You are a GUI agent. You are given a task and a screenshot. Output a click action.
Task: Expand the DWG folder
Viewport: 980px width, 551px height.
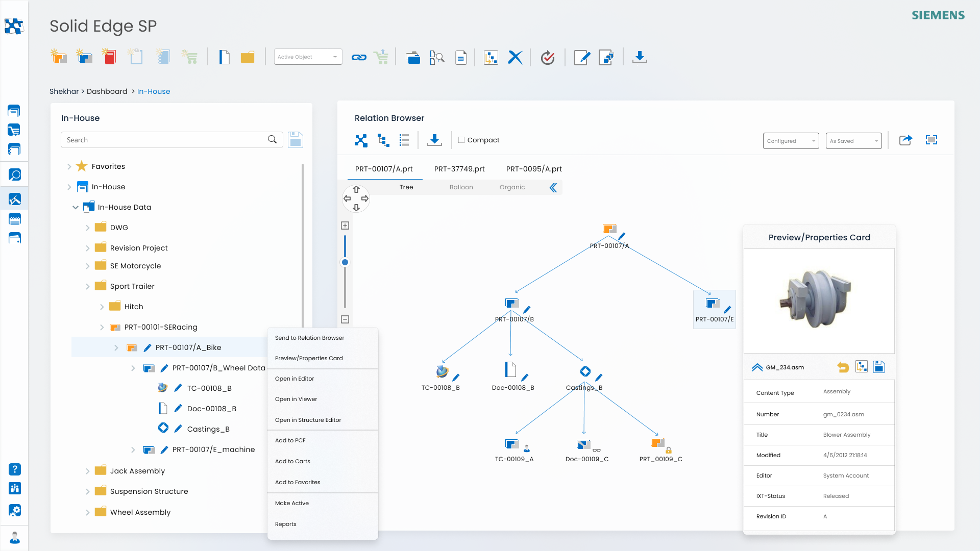coord(87,228)
